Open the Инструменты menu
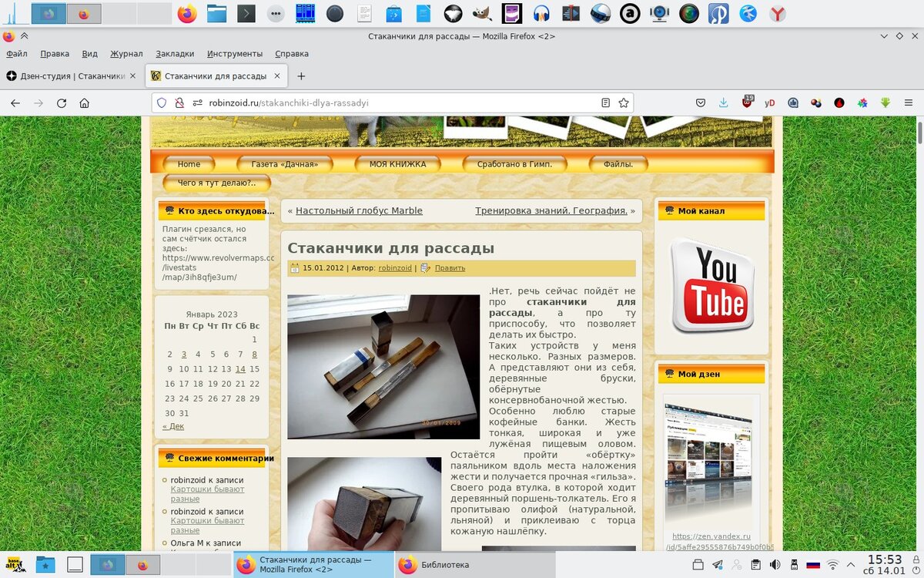The image size is (924, 578). coord(235,54)
